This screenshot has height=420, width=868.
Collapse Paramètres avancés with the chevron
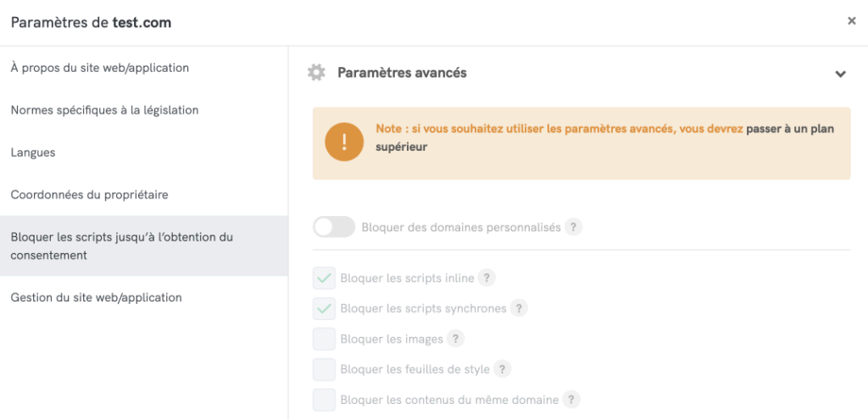coord(840,74)
